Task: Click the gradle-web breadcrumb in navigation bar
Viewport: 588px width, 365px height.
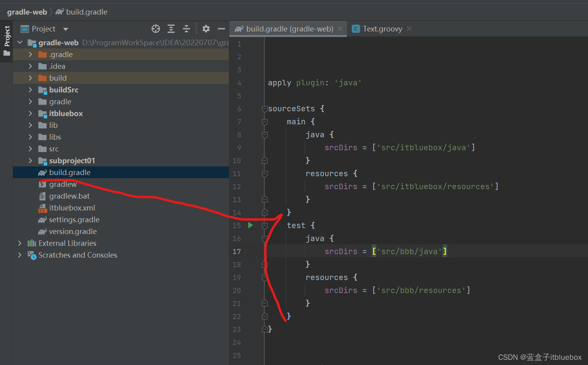Action: click(27, 12)
